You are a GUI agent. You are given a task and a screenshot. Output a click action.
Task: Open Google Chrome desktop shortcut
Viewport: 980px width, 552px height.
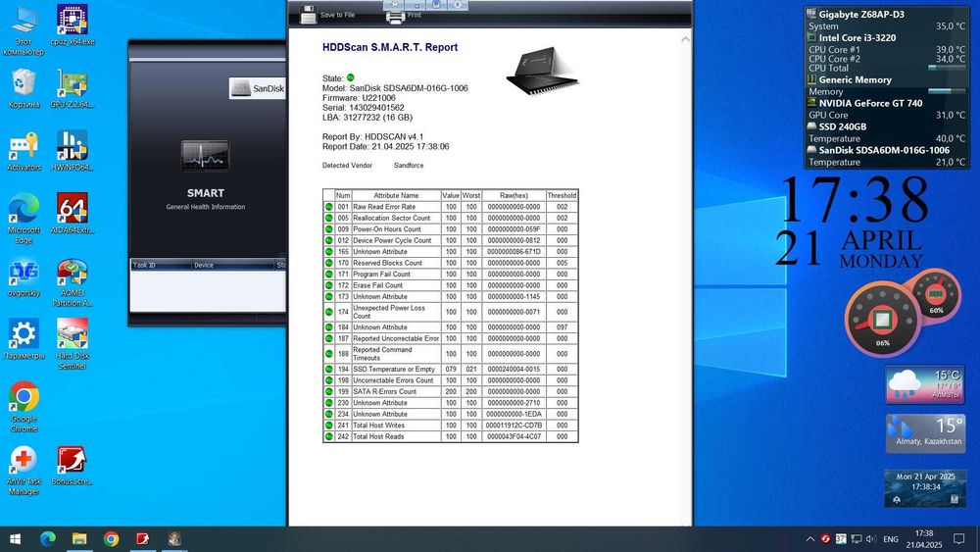(24, 407)
